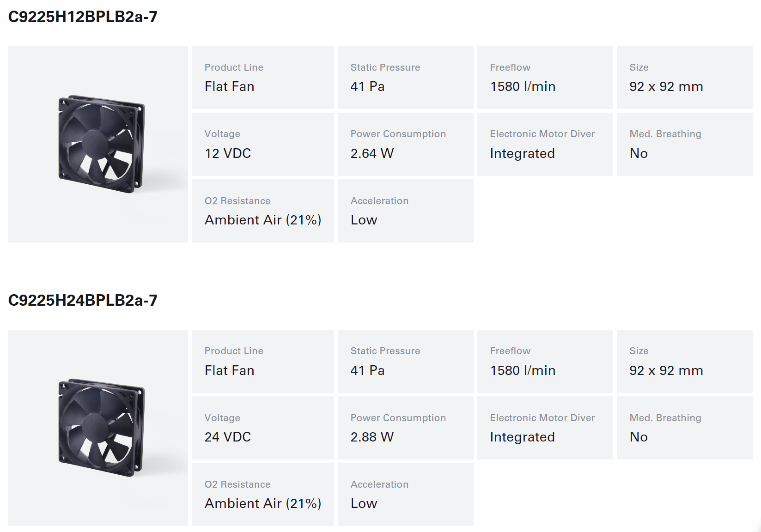Select first product's Electronic Motor Diver Integrated cell
The width and height of the screenshot is (761, 532).
click(545, 144)
